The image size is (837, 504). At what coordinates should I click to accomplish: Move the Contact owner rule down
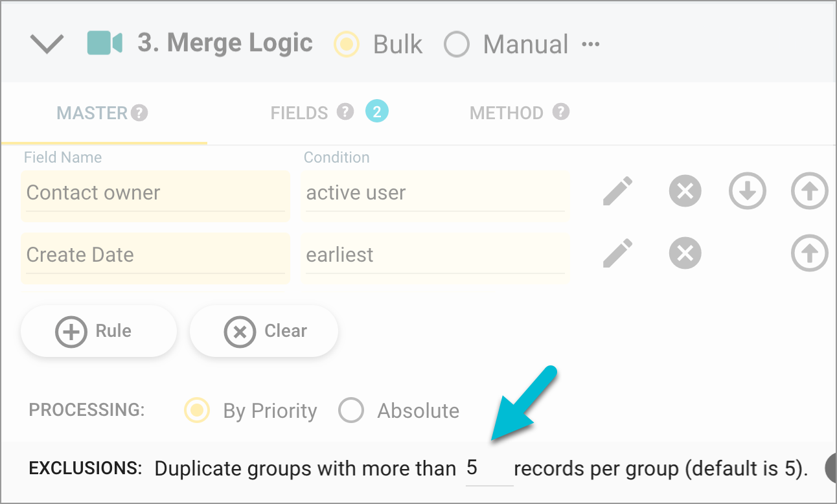click(747, 190)
